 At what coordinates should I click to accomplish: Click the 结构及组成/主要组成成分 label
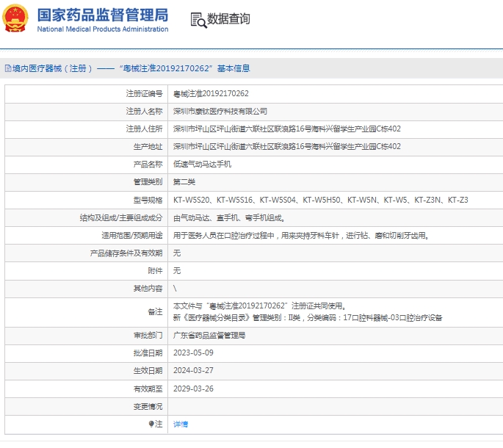(x=121, y=218)
